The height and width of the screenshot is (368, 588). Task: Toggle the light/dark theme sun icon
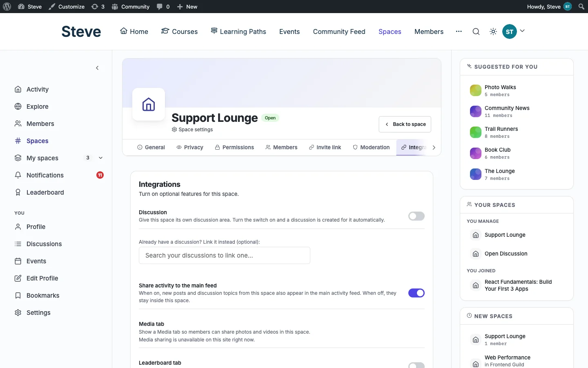493,31
